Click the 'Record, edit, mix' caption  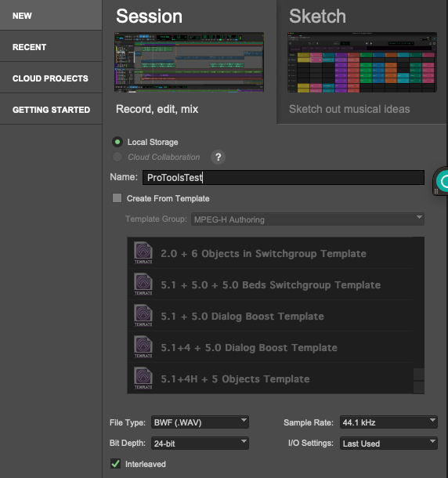pos(157,109)
